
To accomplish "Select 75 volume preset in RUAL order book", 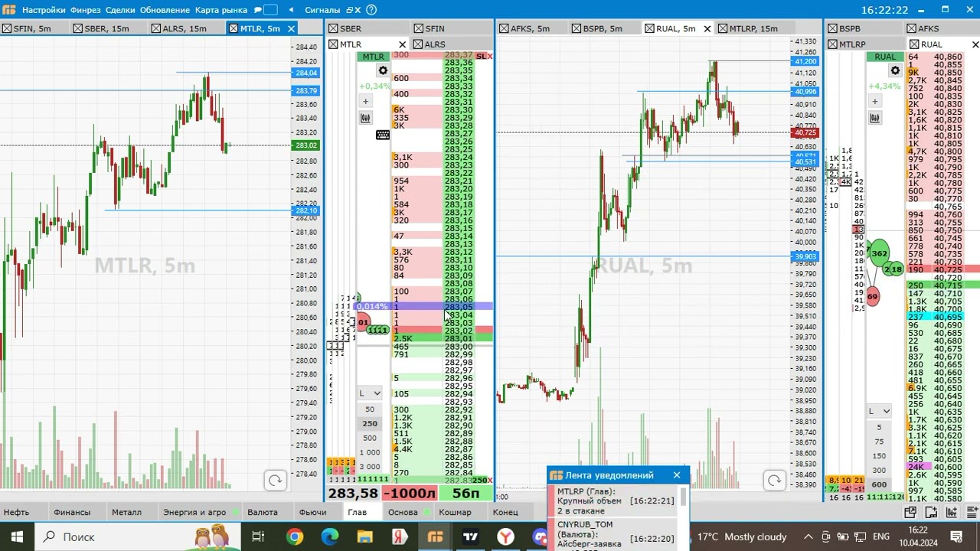I will coord(879,442).
